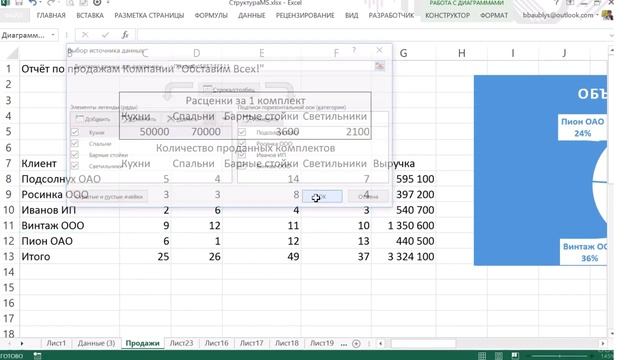This screenshot has width=640, height=360.
Task: Uncheck the Барные стойки series checkbox
Action: tap(75, 155)
